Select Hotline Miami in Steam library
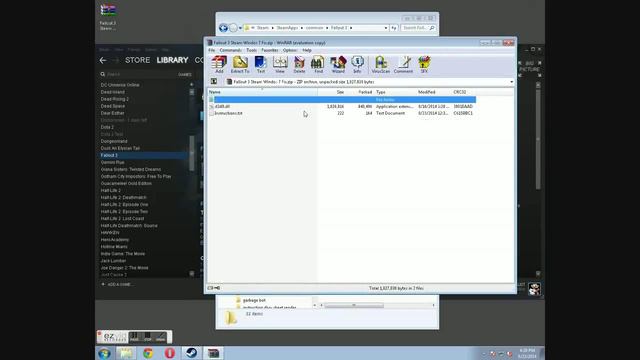Image resolution: width=640 pixels, height=360 pixels. 114,247
